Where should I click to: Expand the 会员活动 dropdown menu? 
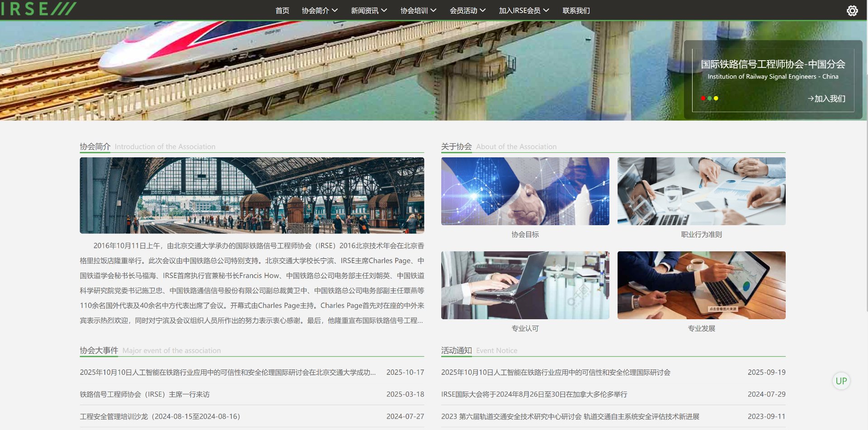point(467,10)
